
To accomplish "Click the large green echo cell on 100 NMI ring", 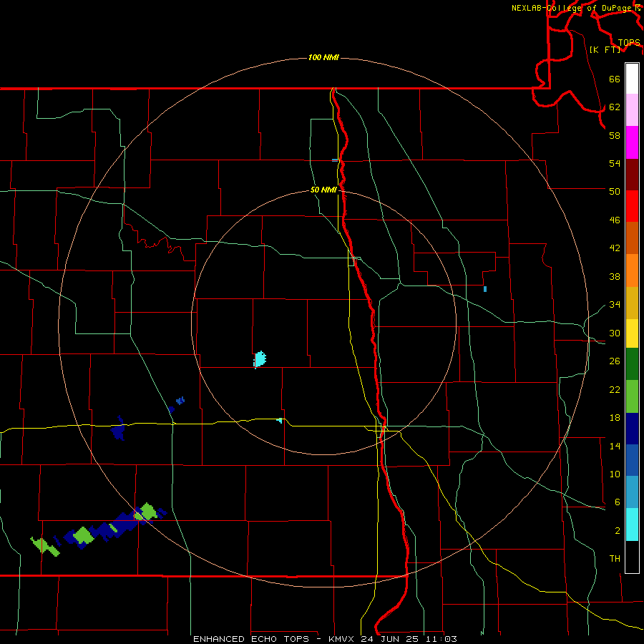I will click(148, 512).
